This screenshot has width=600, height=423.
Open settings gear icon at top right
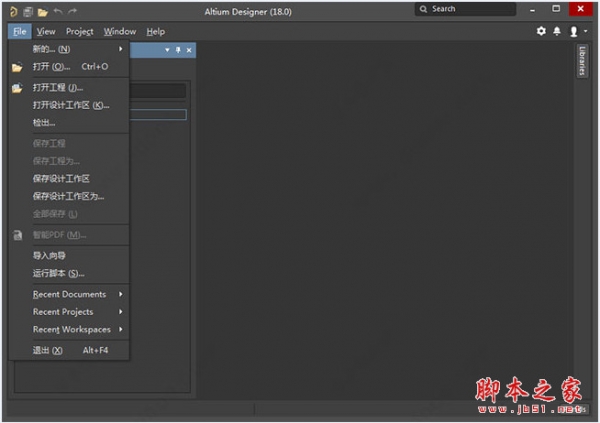point(541,31)
